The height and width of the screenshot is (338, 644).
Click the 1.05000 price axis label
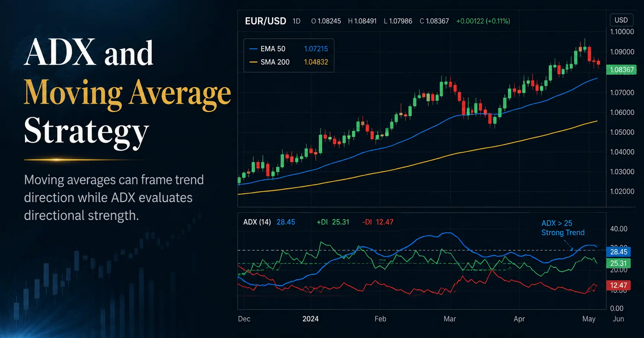(x=622, y=132)
